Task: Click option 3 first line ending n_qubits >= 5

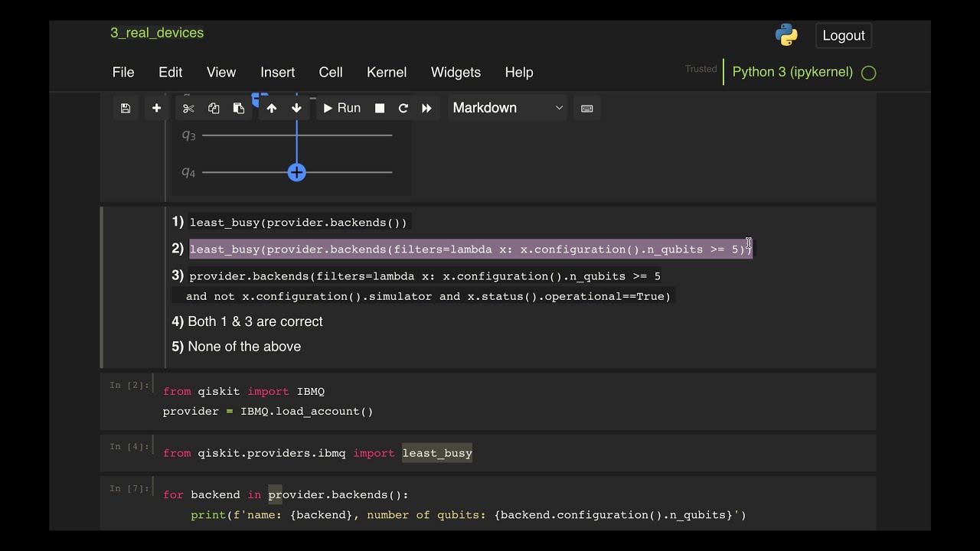Action: pos(425,276)
